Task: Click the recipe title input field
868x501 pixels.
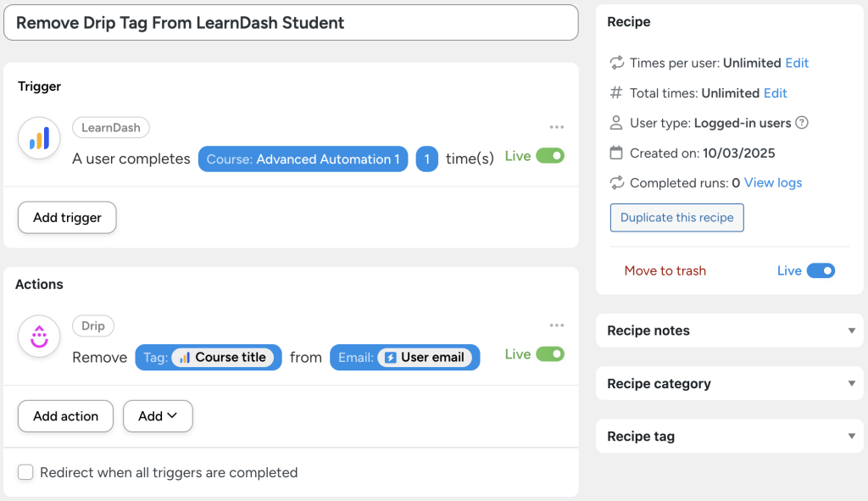Action: [291, 22]
